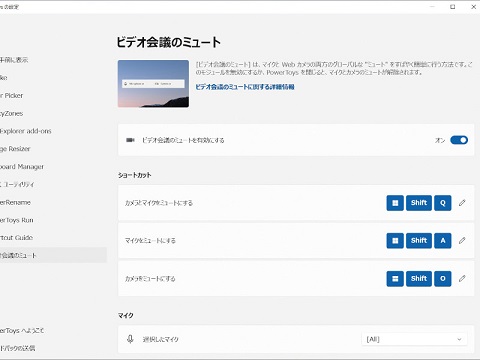480x360 pixels.
Task: Click Shift key in the O shortcut row
Action: tap(419, 278)
